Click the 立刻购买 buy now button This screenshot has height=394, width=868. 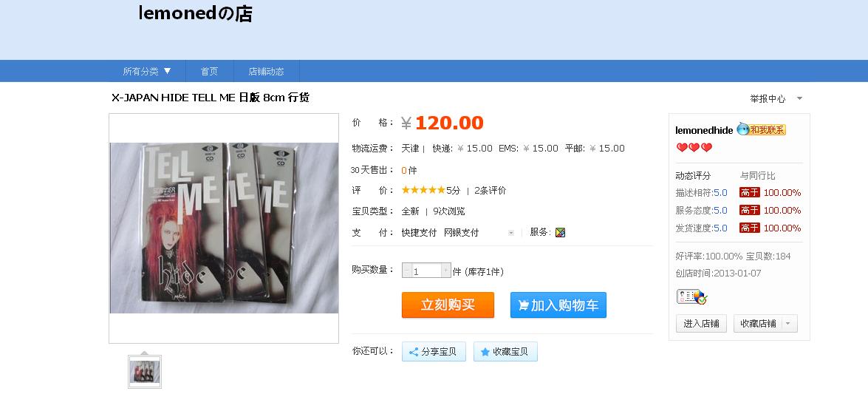point(448,305)
